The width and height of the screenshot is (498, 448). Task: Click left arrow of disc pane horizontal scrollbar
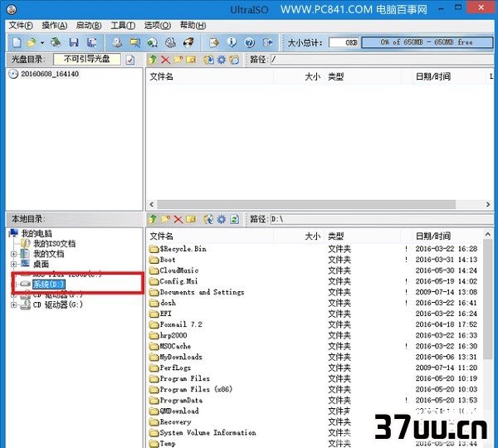(x=152, y=204)
